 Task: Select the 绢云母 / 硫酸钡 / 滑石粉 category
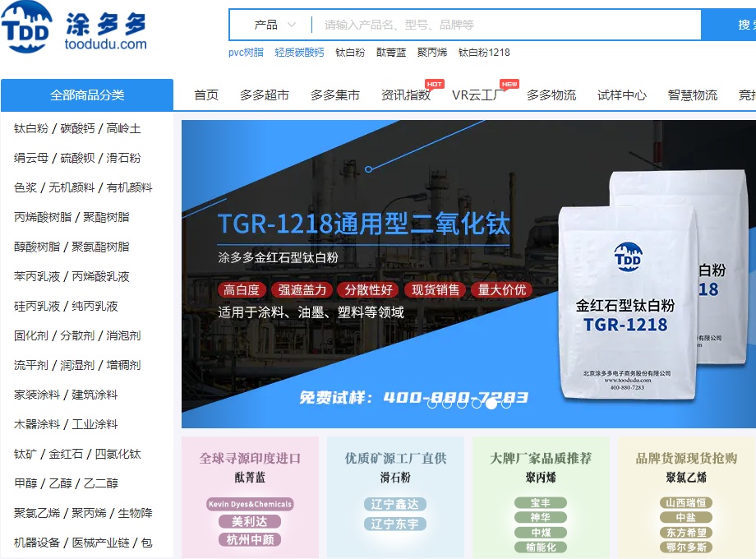point(77,158)
